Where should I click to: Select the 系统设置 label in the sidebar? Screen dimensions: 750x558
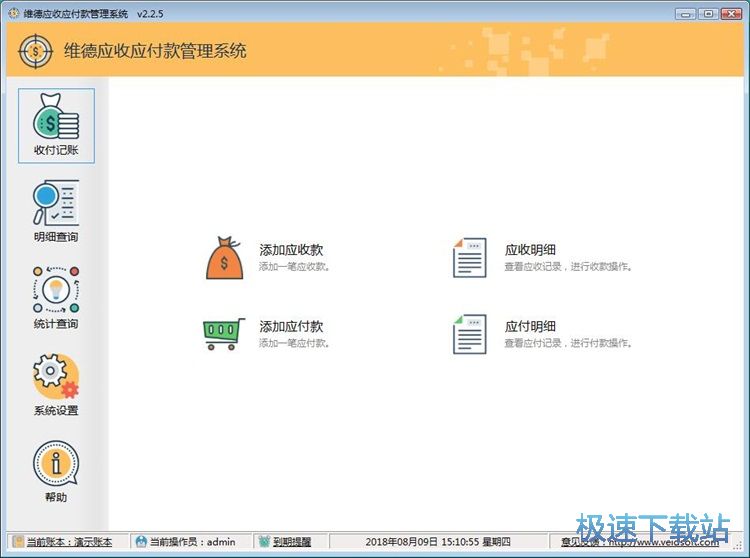pos(56,411)
